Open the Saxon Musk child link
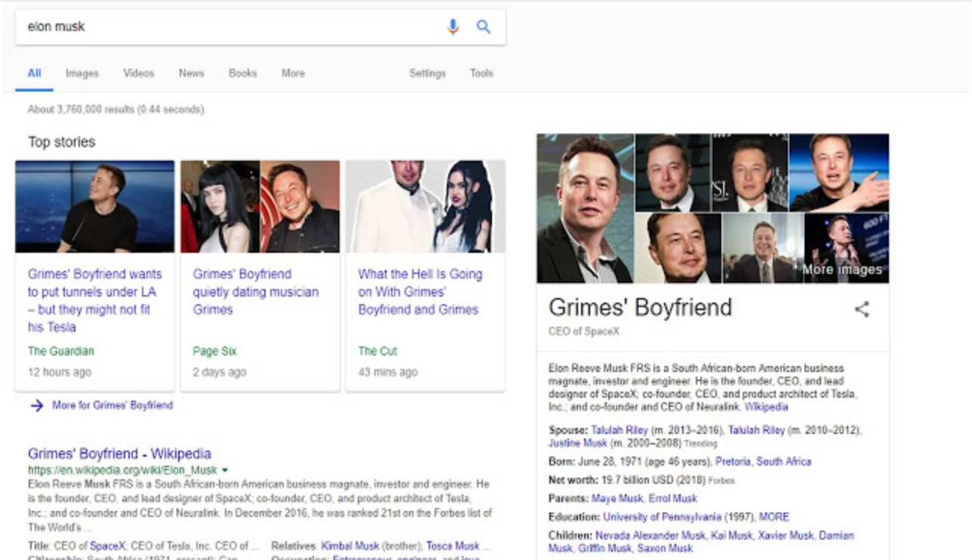 pyautogui.click(x=664, y=548)
